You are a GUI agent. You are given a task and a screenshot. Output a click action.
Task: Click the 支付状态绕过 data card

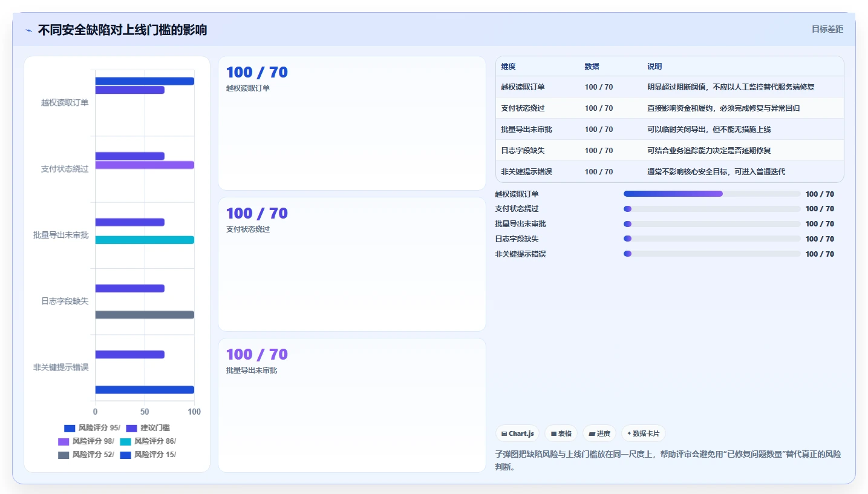pos(352,265)
